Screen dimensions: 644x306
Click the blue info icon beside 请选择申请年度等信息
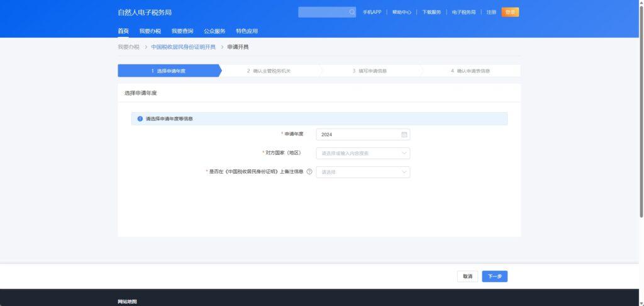click(140, 118)
